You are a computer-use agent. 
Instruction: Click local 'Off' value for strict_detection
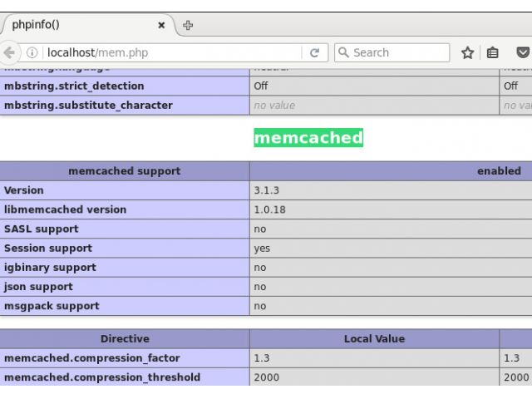click(x=260, y=86)
